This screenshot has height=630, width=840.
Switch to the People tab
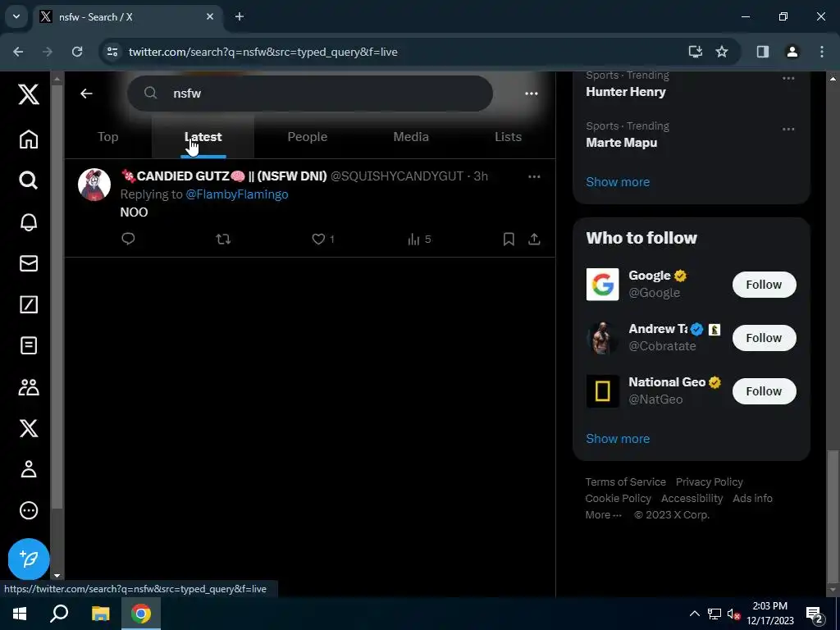click(307, 137)
